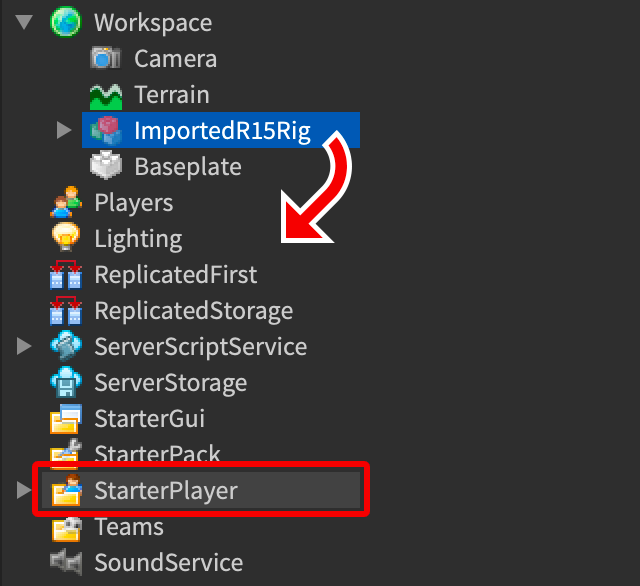Screen dimensions: 640x586
Task: Click the Terrain green landscape icon
Action: [x=106, y=95]
